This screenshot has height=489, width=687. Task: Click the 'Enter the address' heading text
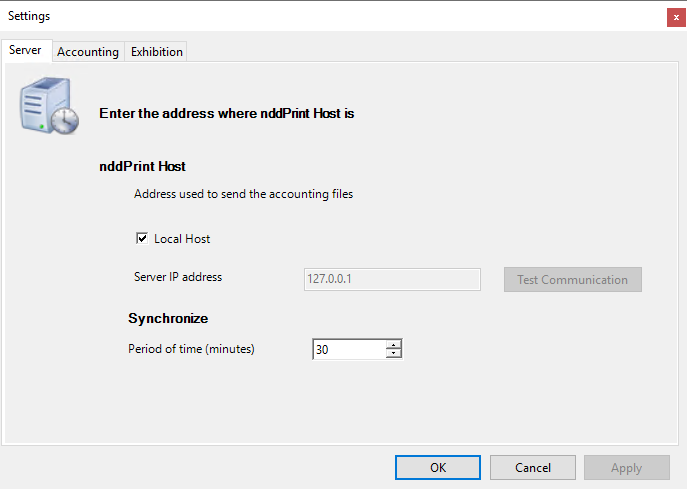[227, 113]
